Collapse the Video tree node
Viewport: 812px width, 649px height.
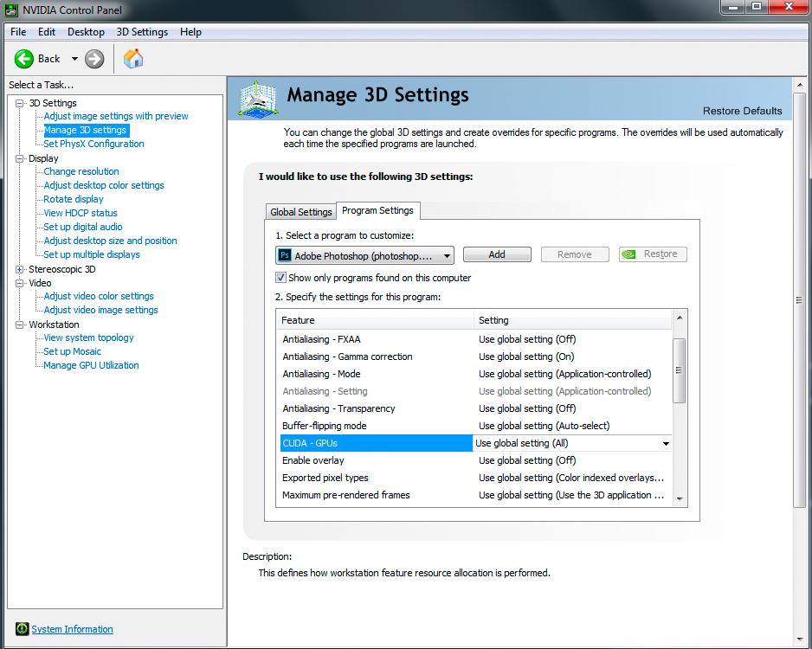point(20,283)
